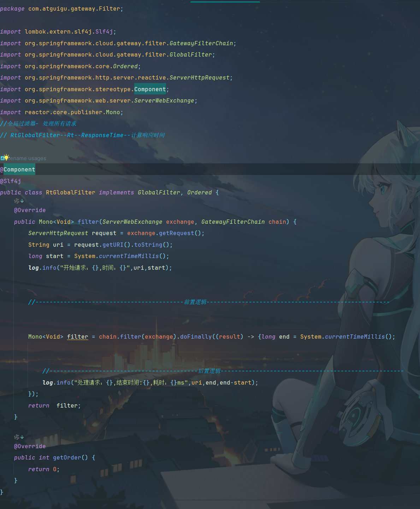The width and height of the screenshot is (420, 509).
Task: Click RtGlobalFilter--Rt--ResponseTime comment
Action: point(82,135)
